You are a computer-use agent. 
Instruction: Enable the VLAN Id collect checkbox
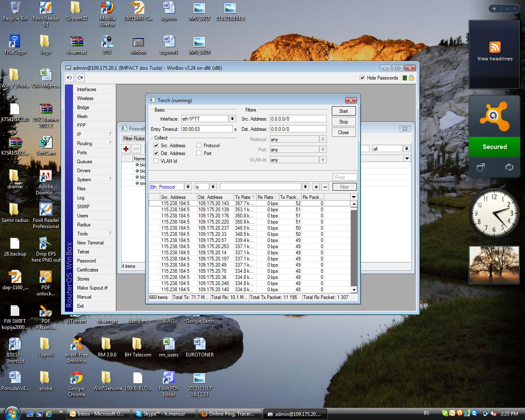156,161
